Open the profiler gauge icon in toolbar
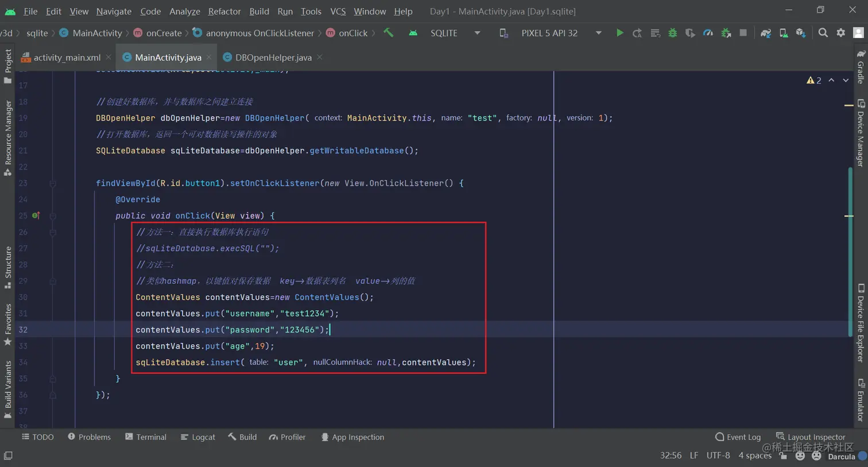The image size is (868, 467). click(x=708, y=33)
